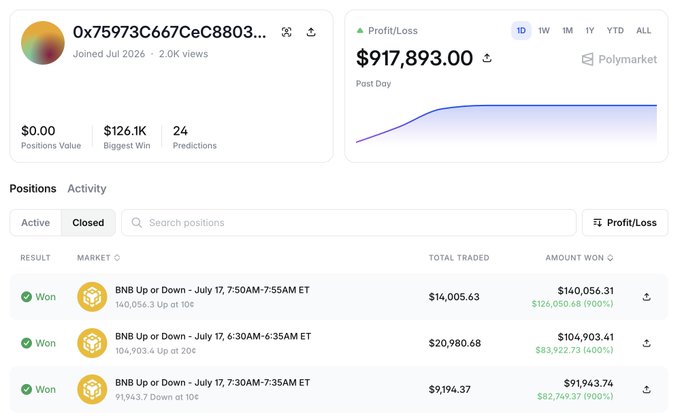Click the green Profit/Loss up-triangle indicator

tap(360, 31)
